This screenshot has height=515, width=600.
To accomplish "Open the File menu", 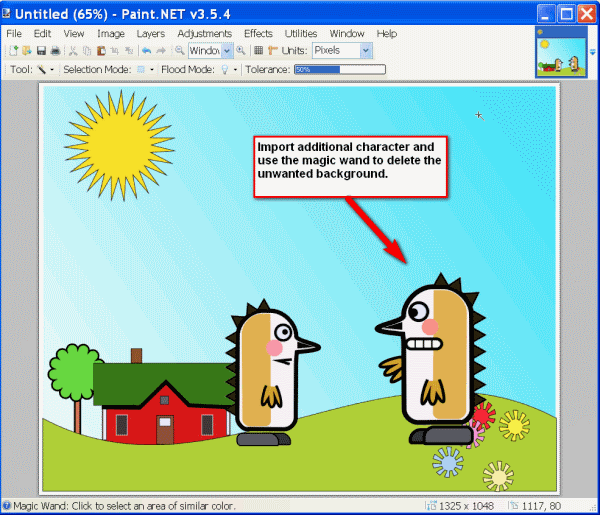I will (14, 34).
